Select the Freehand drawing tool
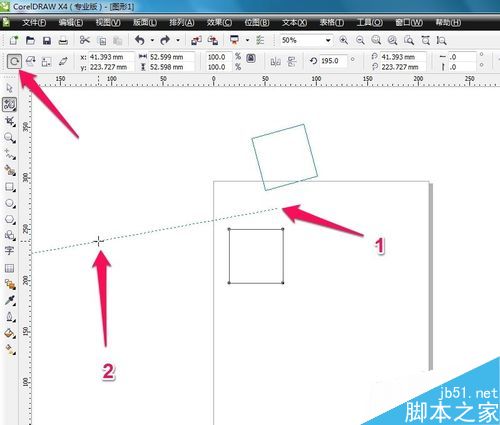Viewport: 500px width, 425px height. (x=10, y=154)
